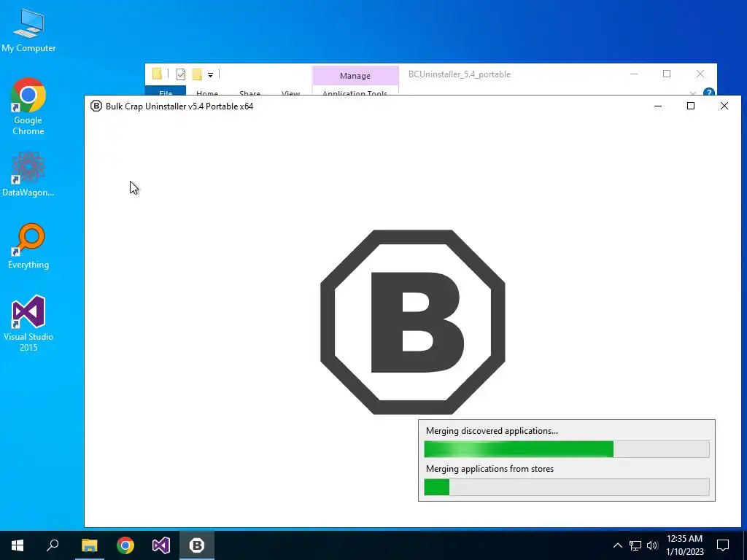Open File Explorer folder icon in quick access toolbar
This screenshot has height=560, width=747.
(x=158, y=74)
